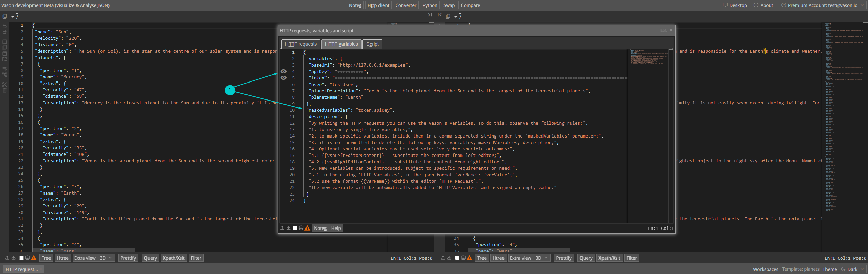The image size is (868, 274).
Task: Click Notes button in HTTP dialog footer
Action: (x=320, y=228)
